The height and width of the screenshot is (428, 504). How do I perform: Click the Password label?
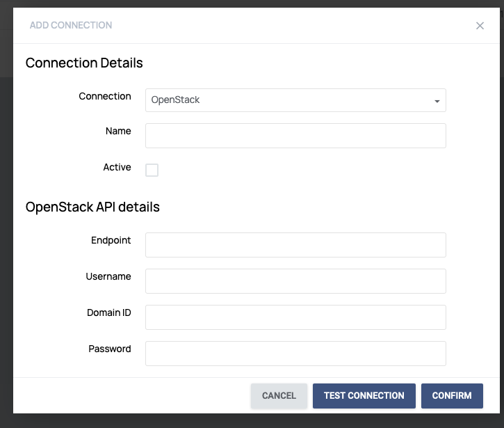pos(110,349)
